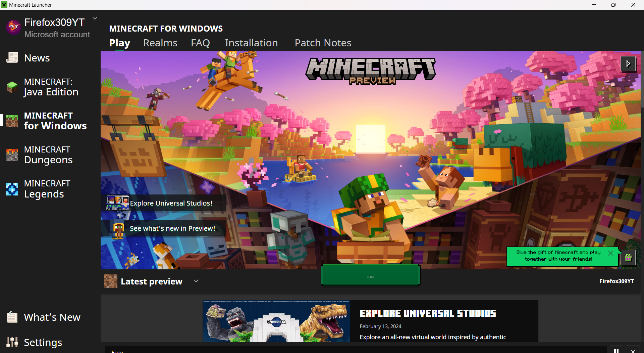Click the Latest preview block icon
Screen dimensions: 644x353
coord(111,281)
